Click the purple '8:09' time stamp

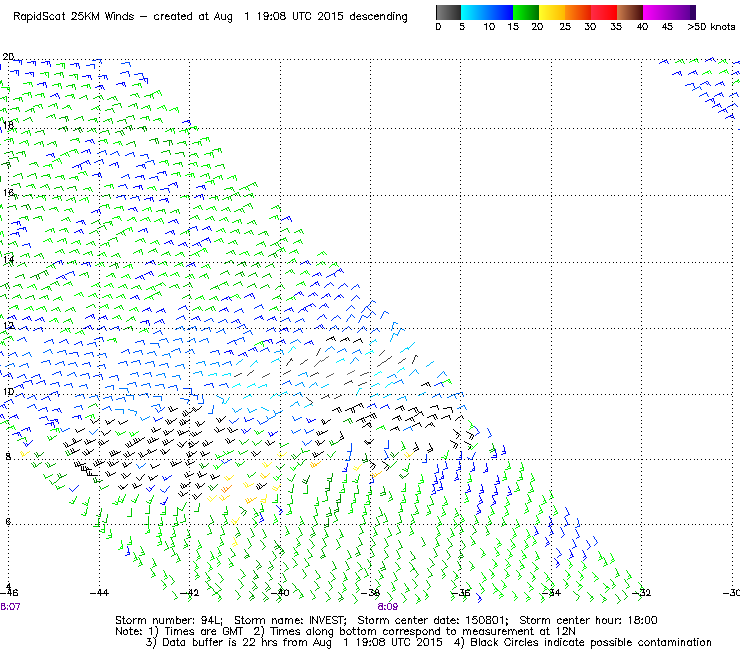(387, 607)
